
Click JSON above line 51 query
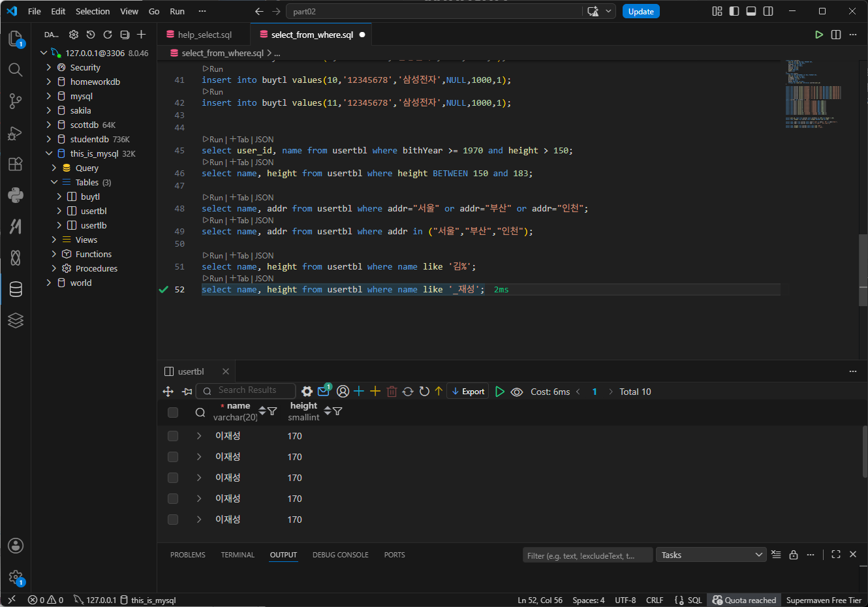tap(264, 256)
